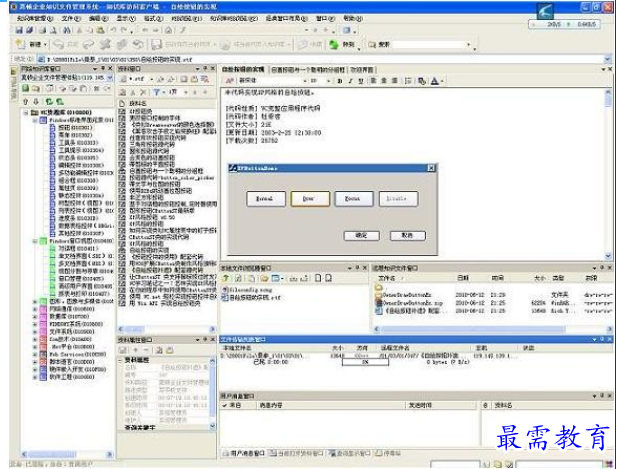Click the font style icon left of font name
Viewport: 618px width, 469px height.
coord(230,81)
